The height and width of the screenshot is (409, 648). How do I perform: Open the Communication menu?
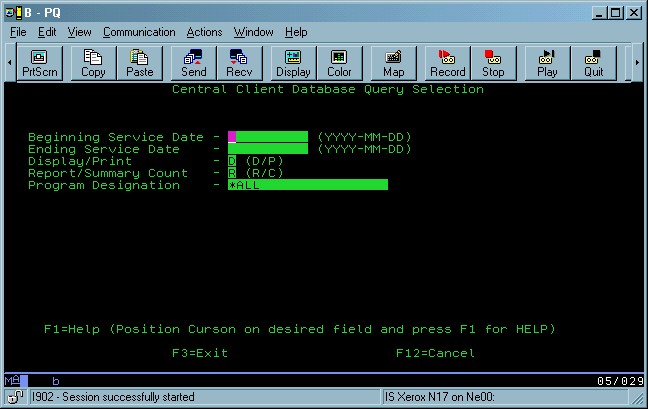(139, 32)
